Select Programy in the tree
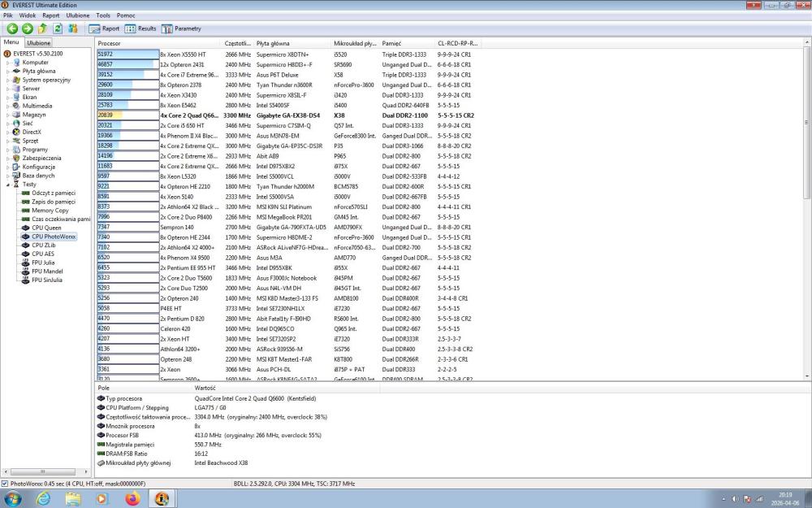This screenshot has width=812, height=508. click(35, 150)
